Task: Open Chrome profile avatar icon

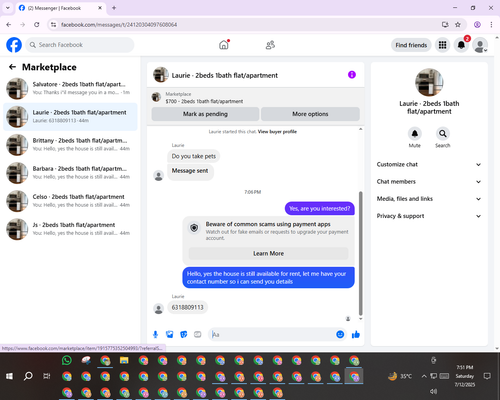Action: (x=477, y=25)
